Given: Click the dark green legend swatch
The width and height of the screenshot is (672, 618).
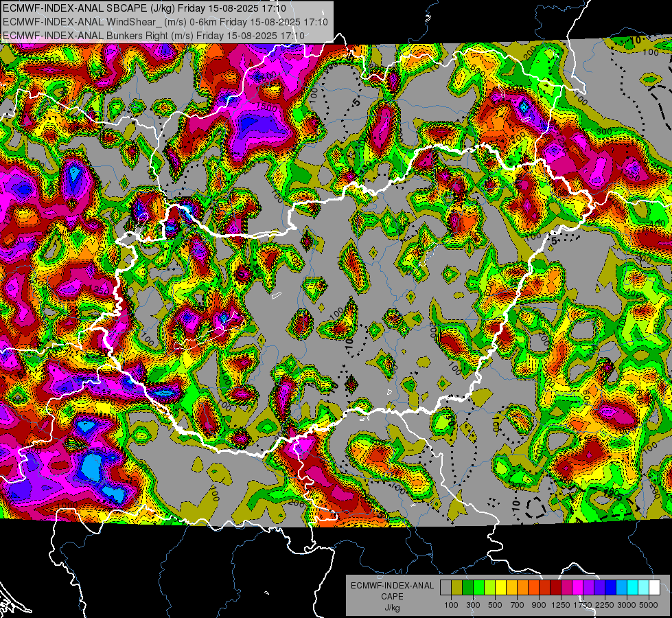Looking at the screenshot, I should click(x=467, y=588).
